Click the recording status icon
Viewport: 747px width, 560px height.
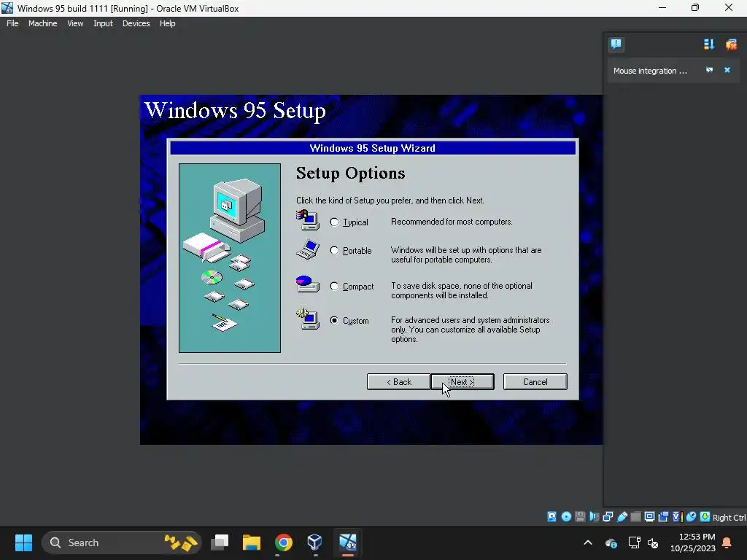tap(663, 517)
